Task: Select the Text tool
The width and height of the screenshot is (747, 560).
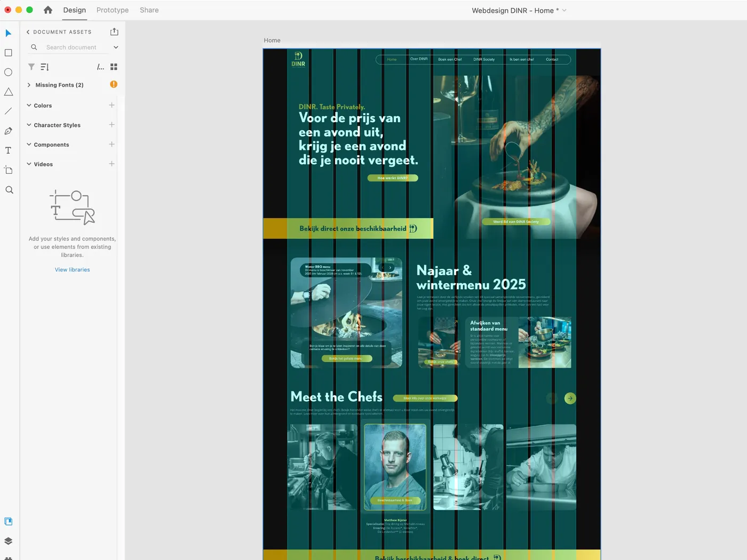Action: coord(9,150)
